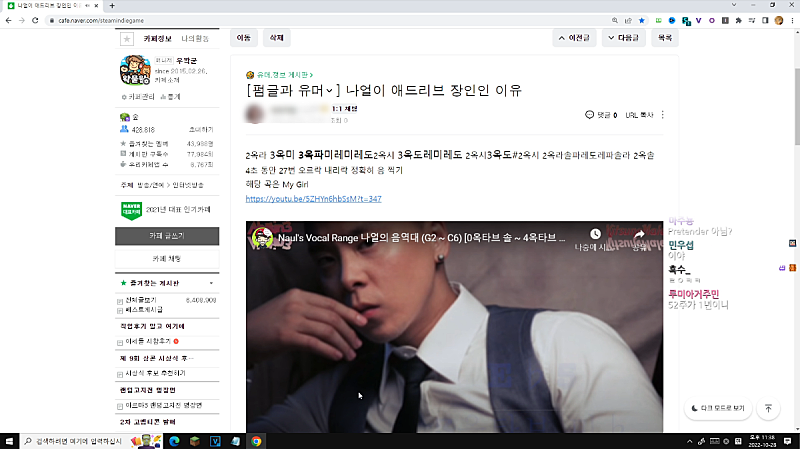Open the Extensions puzzle-piece menu
This screenshot has width=800, height=449.
tap(738, 20)
